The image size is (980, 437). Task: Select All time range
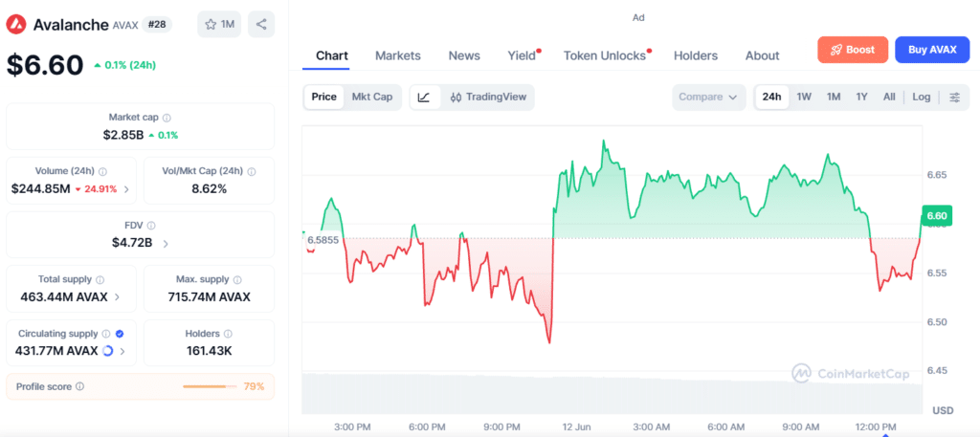[x=889, y=97]
